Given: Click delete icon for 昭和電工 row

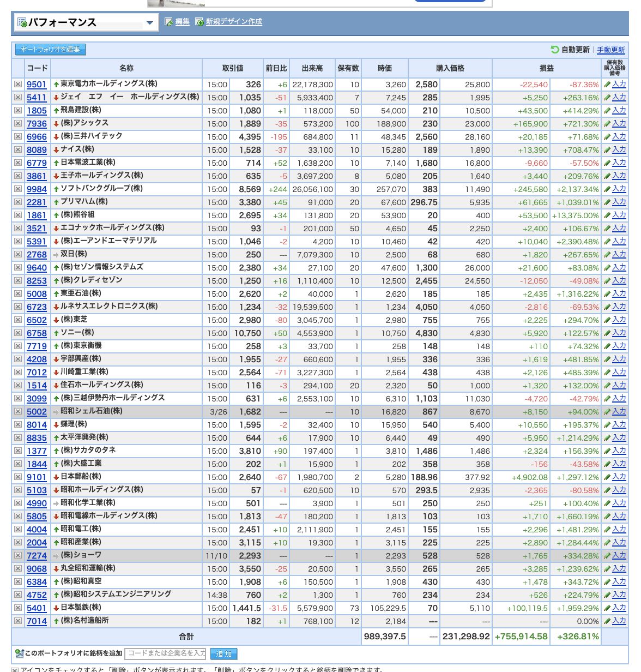Looking at the screenshot, I should (x=18, y=530).
